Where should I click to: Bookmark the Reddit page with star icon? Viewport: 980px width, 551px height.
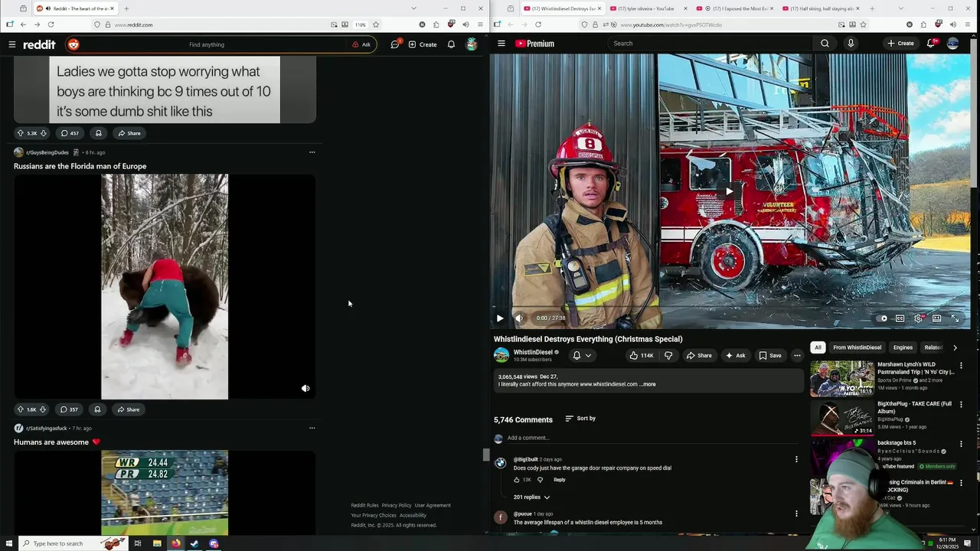tap(376, 24)
